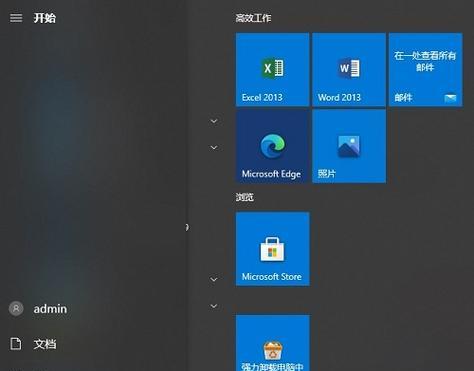Launch the Microsoft Edge tile

[x=272, y=146]
